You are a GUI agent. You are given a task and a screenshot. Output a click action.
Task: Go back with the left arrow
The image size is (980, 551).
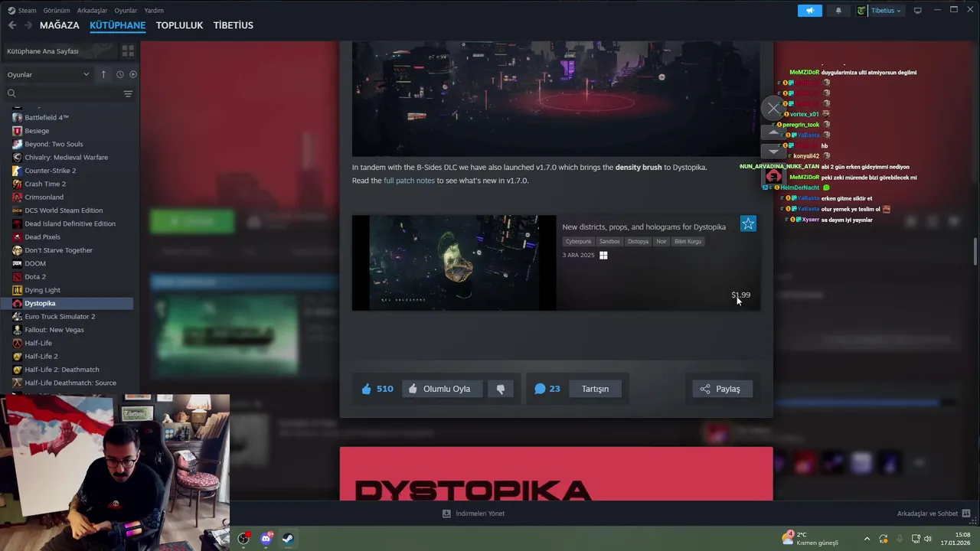coord(12,25)
